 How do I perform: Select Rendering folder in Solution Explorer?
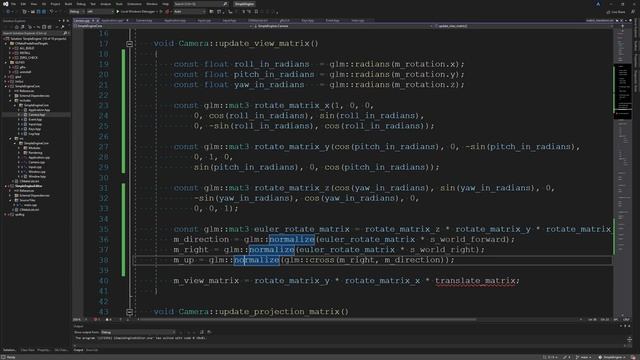[x=35, y=153]
